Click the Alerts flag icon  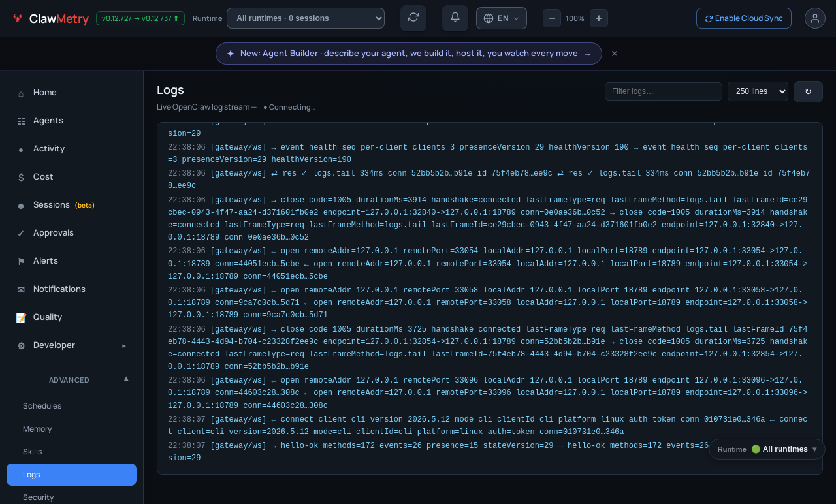pyautogui.click(x=21, y=262)
